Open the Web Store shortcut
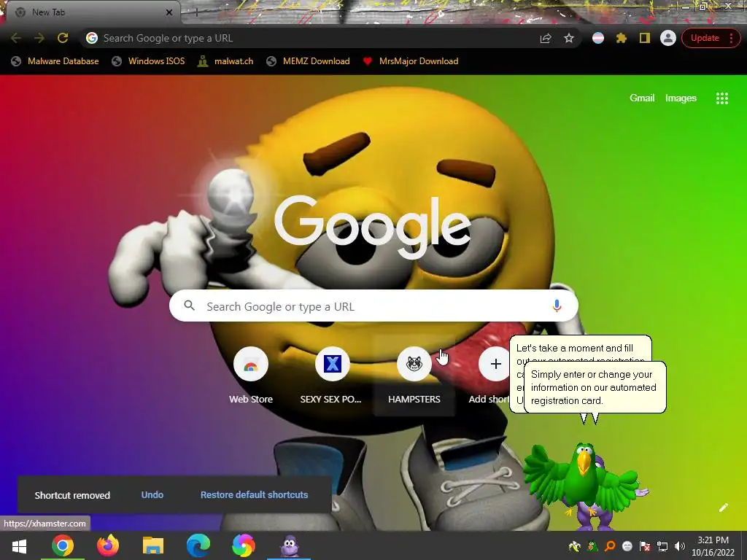 [251, 376]
